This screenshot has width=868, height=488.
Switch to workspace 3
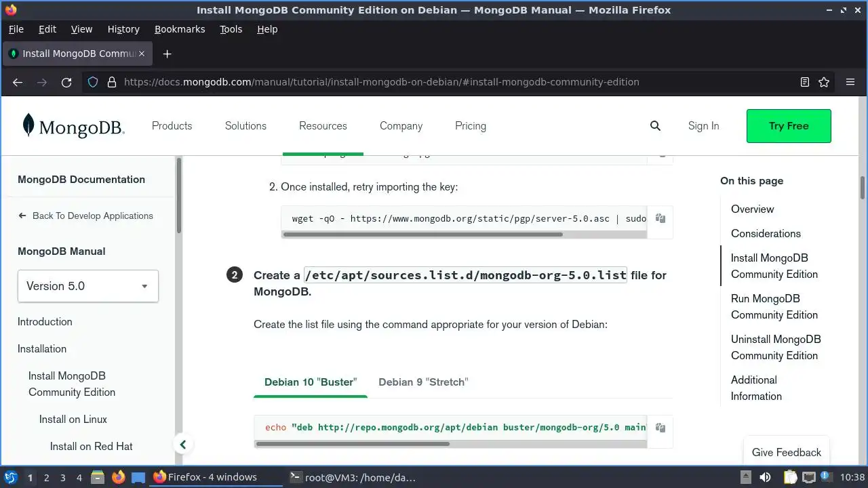click(62, 478)
